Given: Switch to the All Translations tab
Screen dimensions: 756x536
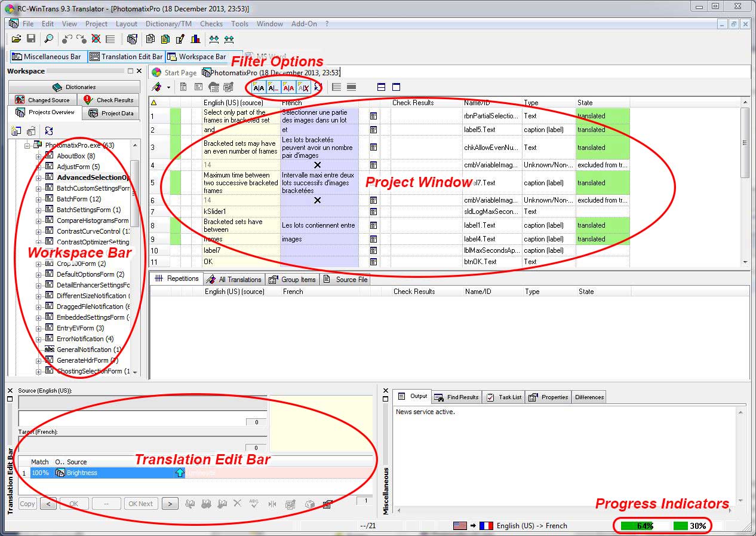Looking at the screenshot, I should 233,279.
